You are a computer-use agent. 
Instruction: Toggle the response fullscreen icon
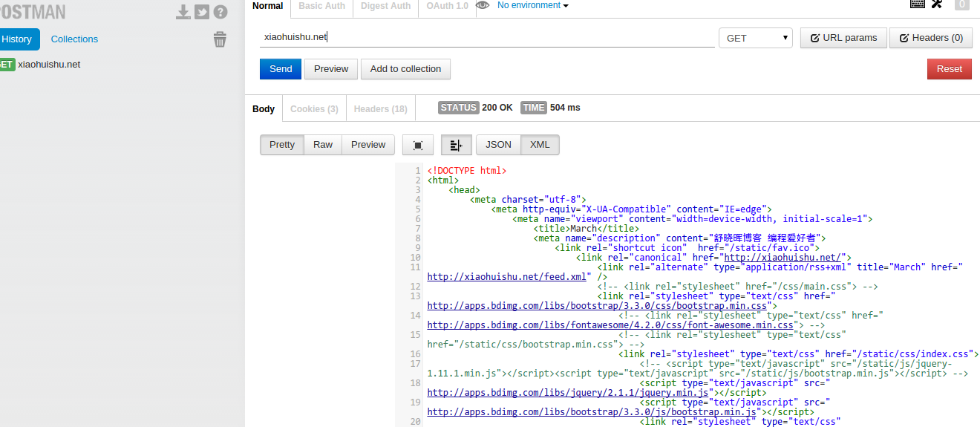click(x=418, y=145)
